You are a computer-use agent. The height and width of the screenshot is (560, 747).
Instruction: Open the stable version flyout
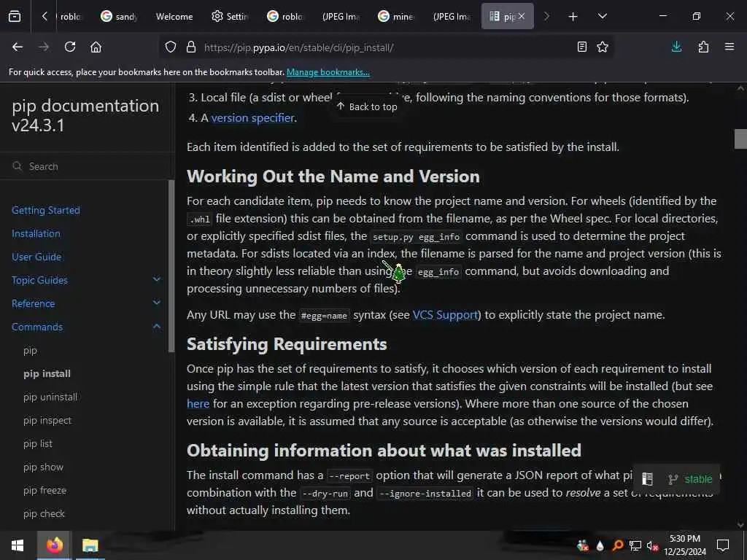tap(691, 479)
